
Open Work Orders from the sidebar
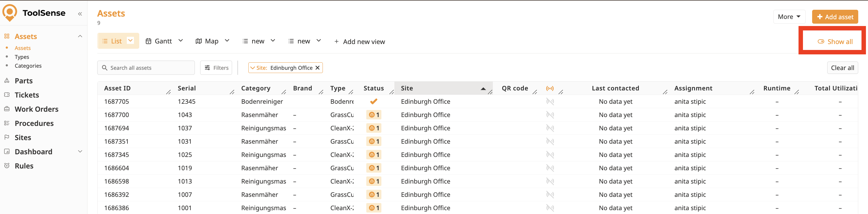[36, 109]
